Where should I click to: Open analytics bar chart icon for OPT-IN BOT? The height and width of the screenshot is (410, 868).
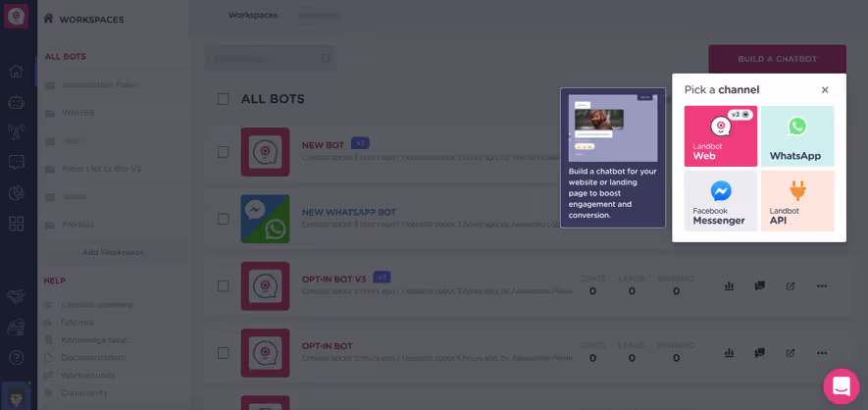point(729,352)
